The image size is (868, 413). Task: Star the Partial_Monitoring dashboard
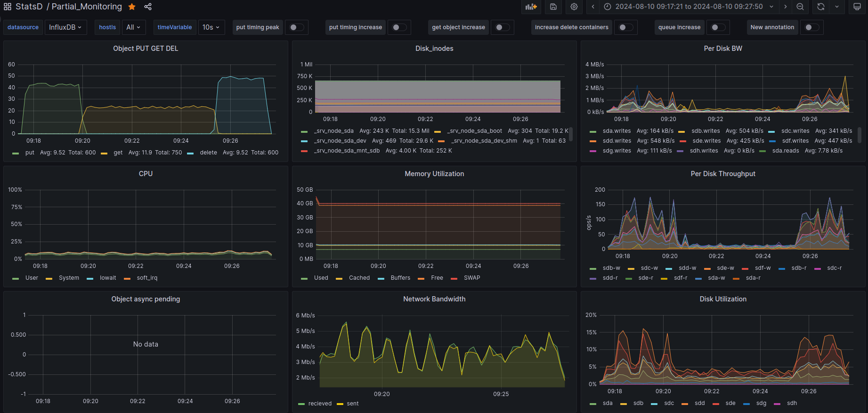(132, 7)
